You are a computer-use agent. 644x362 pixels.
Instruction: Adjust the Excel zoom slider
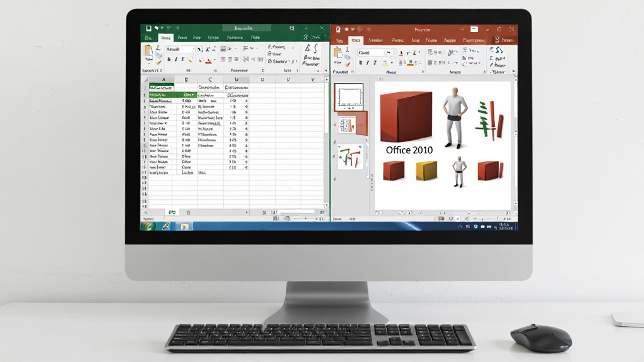pyautogui.click(x=306, y=219)
